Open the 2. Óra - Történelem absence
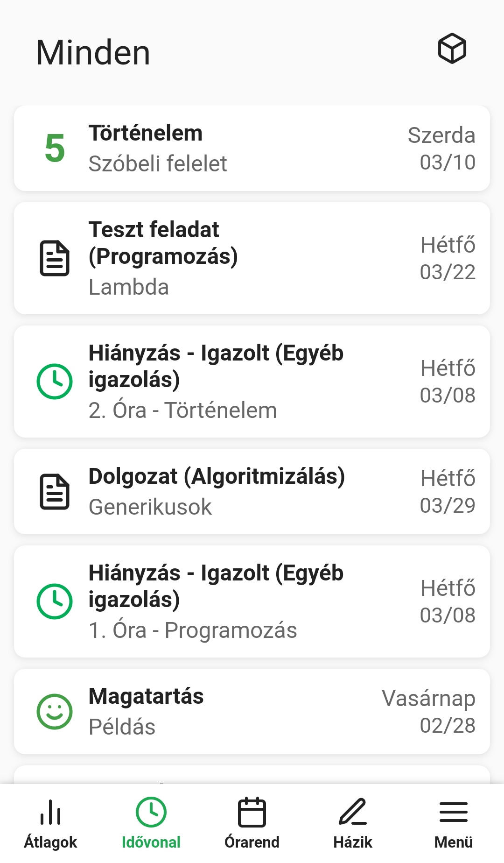 [233, 382]
